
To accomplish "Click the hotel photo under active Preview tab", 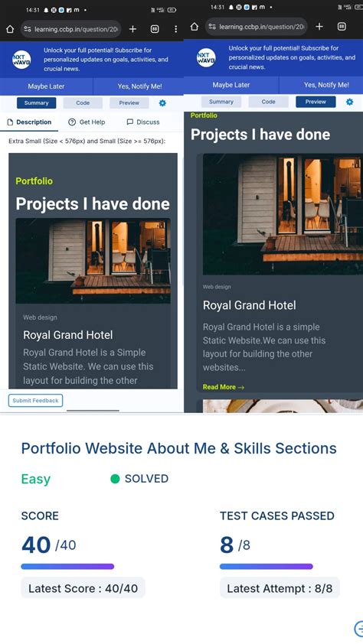I will tap(283, 214).
